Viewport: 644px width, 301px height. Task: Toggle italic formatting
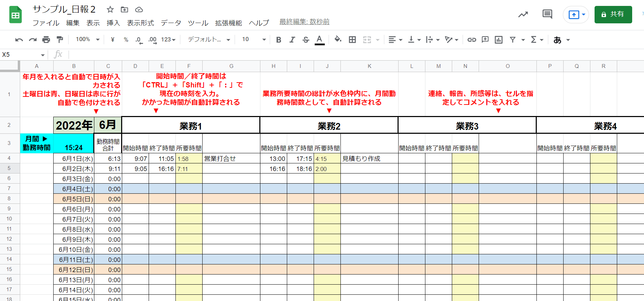tap(292, 40)
